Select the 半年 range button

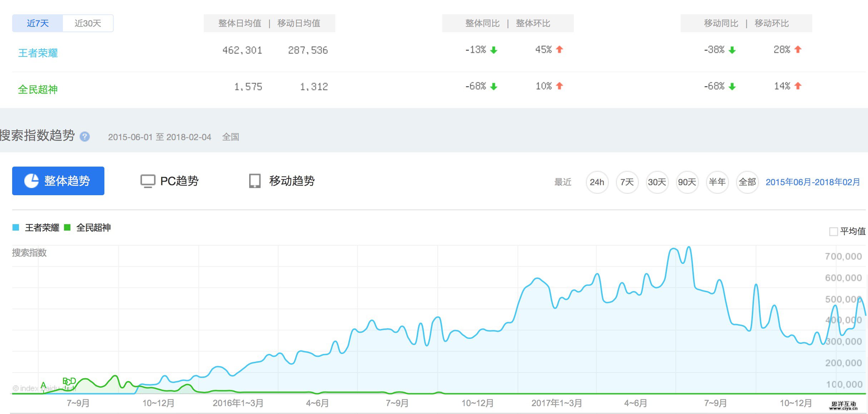[717, 182]
